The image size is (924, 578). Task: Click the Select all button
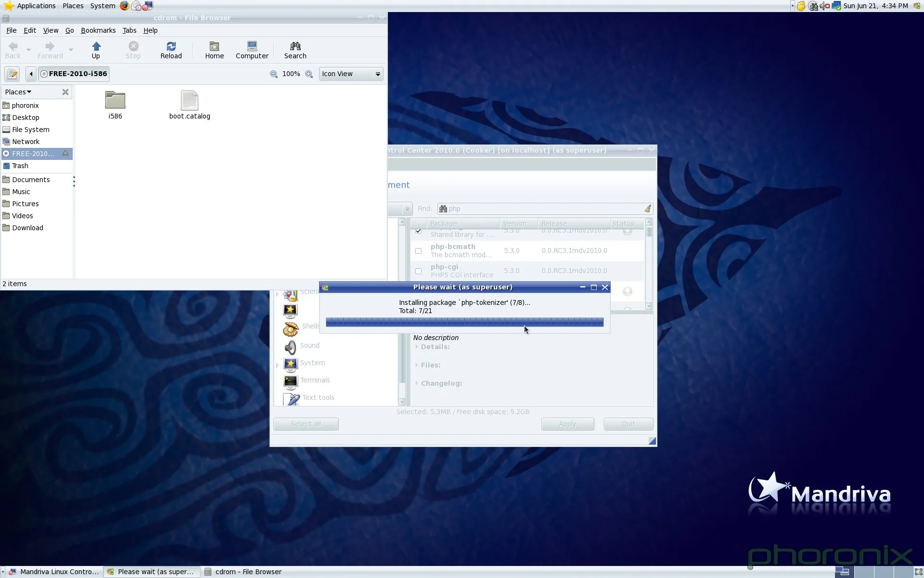[x=306, y=424]
